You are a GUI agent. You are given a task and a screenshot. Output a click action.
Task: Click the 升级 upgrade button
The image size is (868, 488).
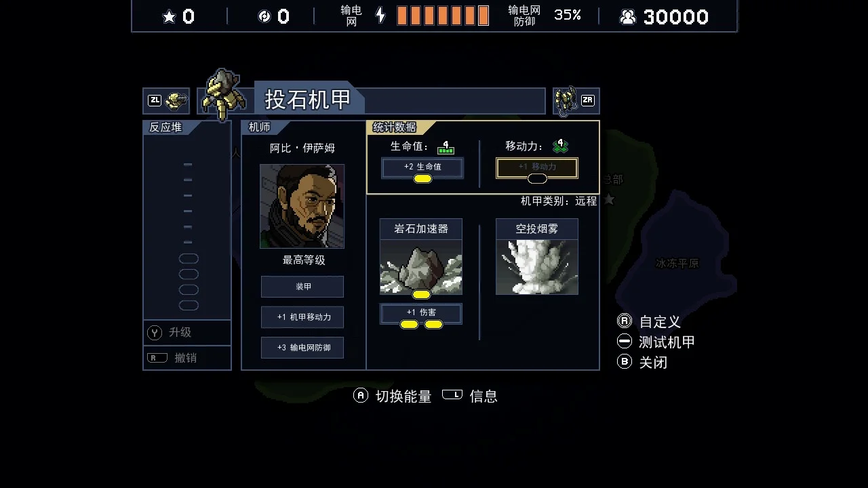187,332
